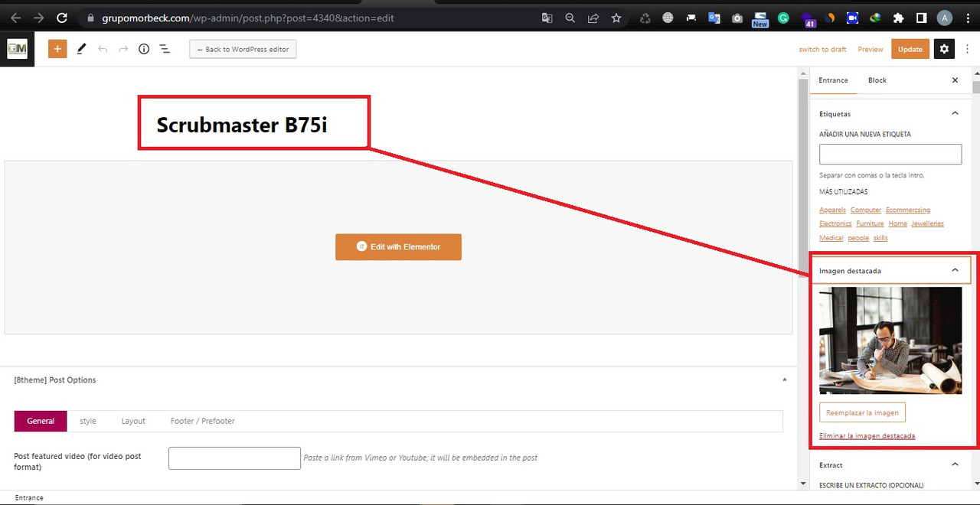Open the extensions puzzle piece menu
The width and height of the screenshot is (980, 505).
899,18
